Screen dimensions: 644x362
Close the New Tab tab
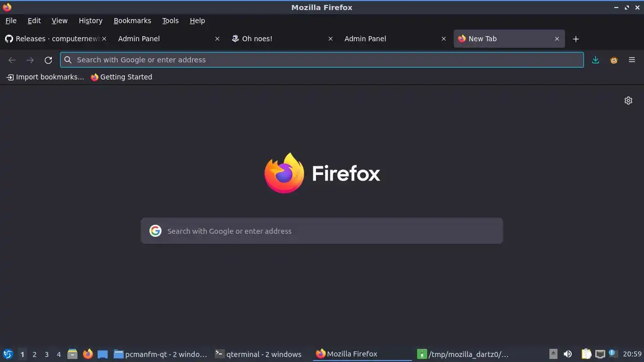[x=557, y=39]
